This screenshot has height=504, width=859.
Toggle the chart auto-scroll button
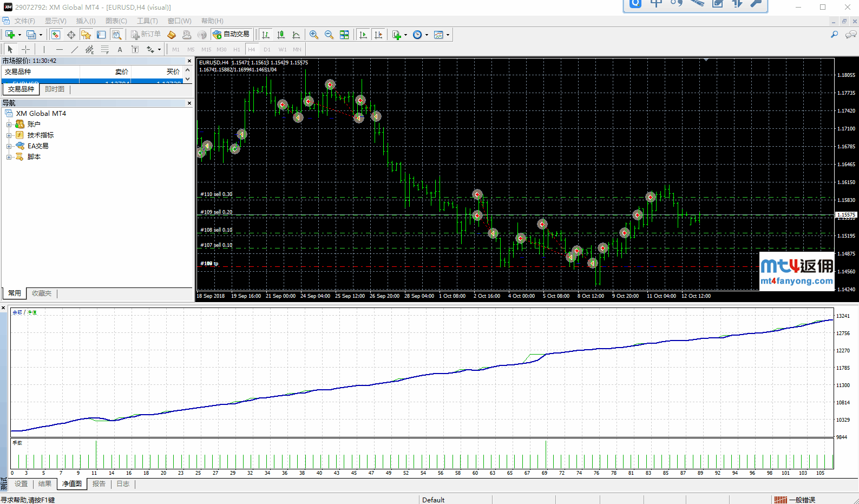[x=363, y=35]
